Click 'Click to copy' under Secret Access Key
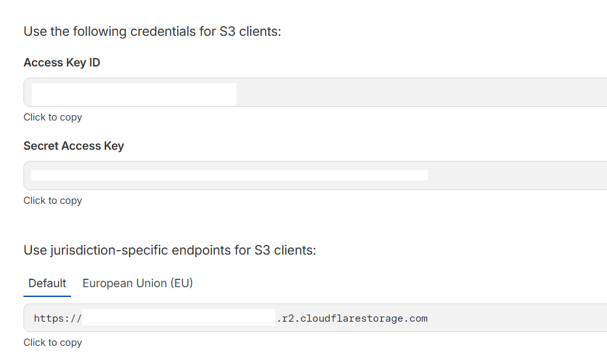 point(53,201)
